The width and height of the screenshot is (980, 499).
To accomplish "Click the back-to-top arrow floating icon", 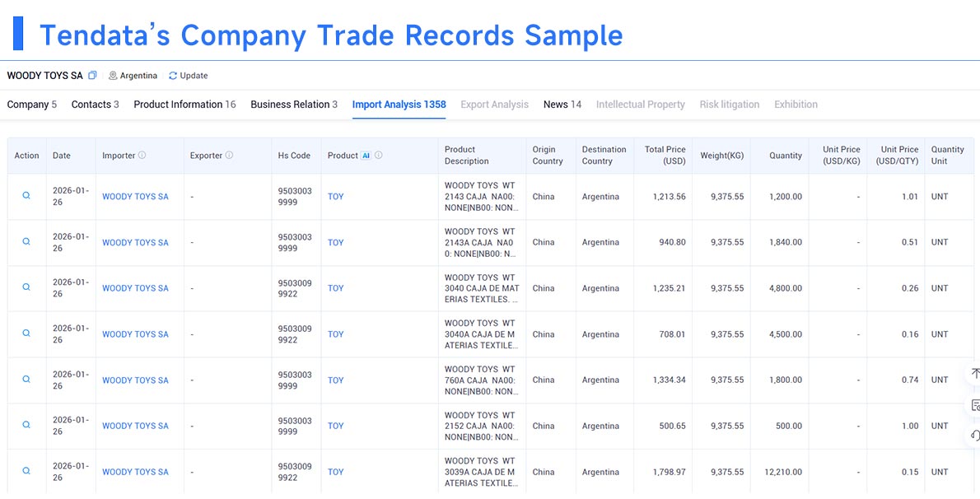I will (975, 374).
